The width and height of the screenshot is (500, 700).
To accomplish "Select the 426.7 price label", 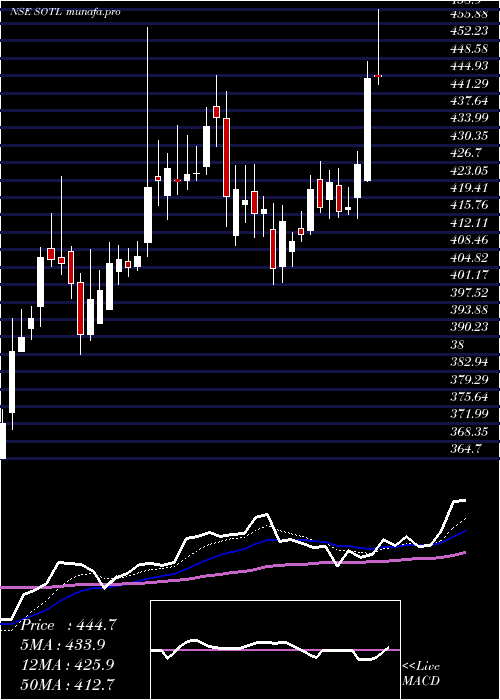I will [466, 153].
